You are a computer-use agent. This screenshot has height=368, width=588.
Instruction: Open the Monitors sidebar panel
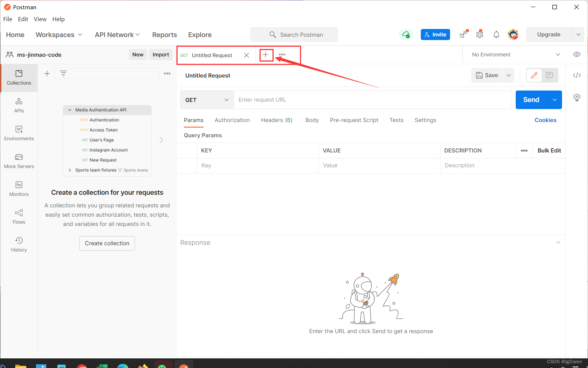click(19, 189)
